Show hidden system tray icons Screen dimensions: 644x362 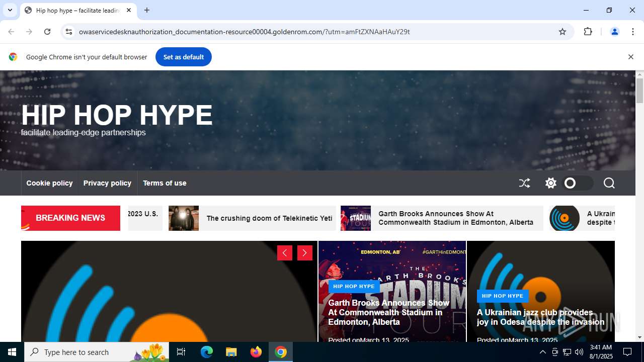[542, 352]
